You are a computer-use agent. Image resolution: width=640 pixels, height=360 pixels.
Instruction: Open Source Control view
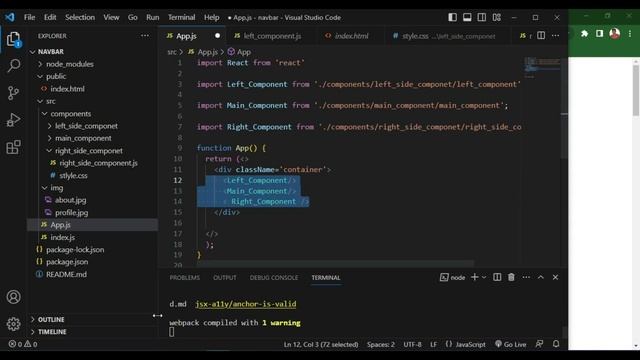(13, 93)
